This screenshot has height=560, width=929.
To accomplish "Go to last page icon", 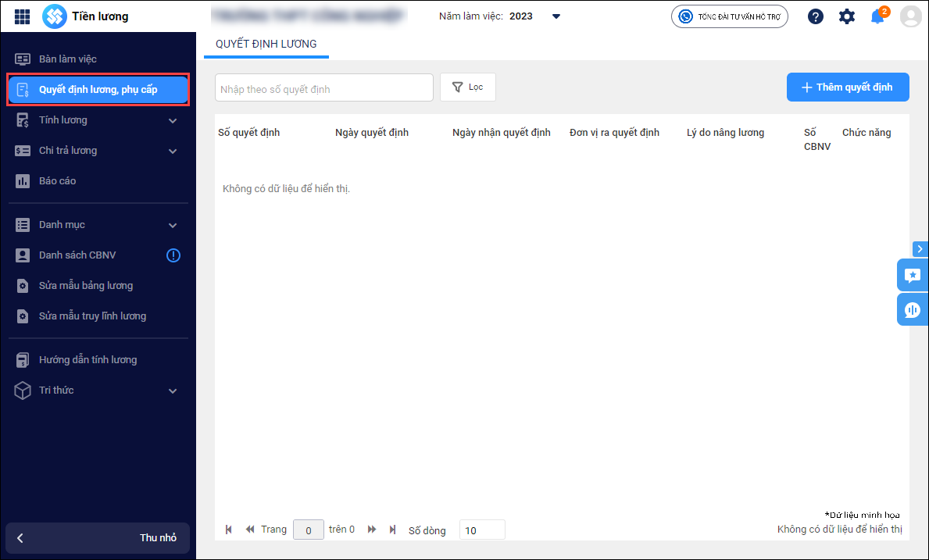I will [x=392, y=530].
